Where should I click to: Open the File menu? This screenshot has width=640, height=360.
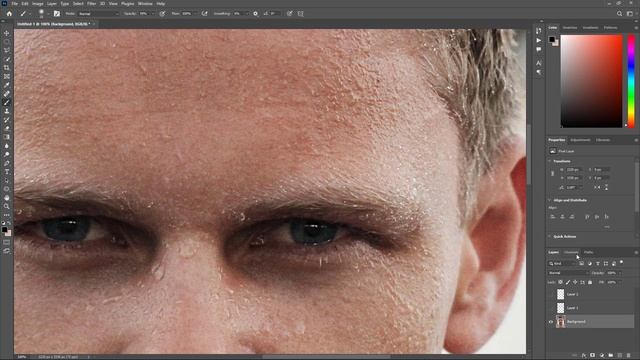click(15, 4)
